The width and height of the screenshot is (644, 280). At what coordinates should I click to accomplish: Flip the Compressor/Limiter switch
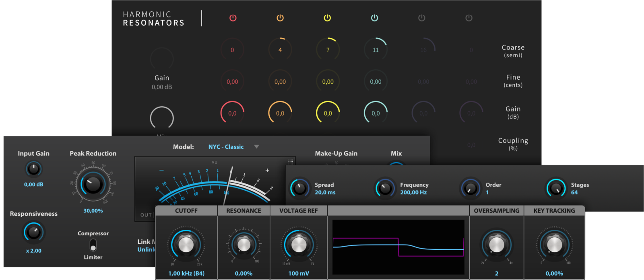click(x=93, y=245)
